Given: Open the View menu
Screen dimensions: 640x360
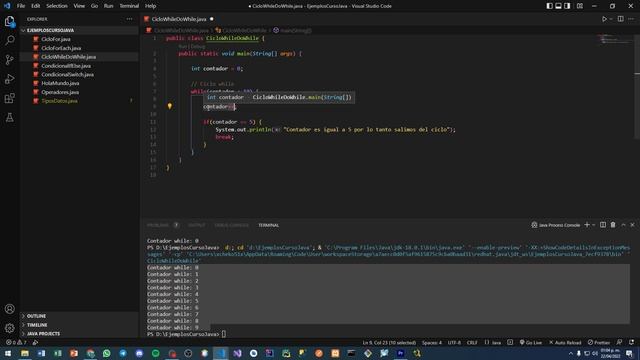Looking at the screenshot, I should click(x=79, y=6).
